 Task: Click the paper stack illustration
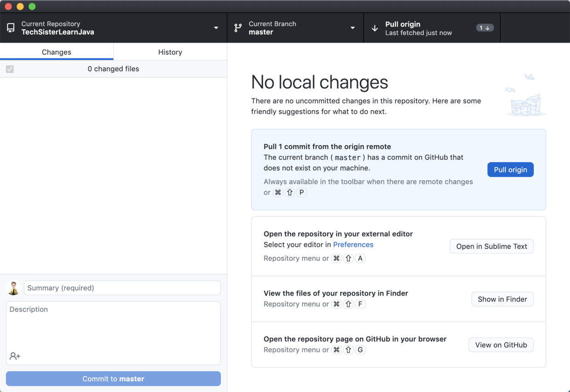526,95
